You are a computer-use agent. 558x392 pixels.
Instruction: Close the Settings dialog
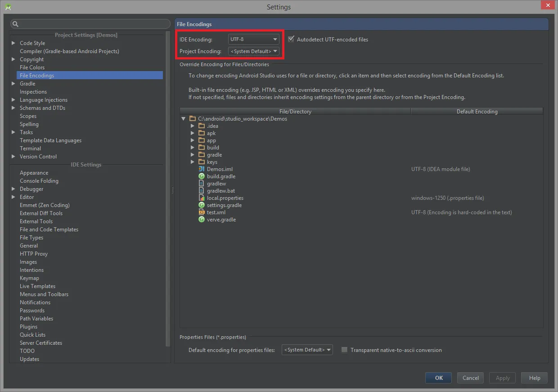pos(548,5)
